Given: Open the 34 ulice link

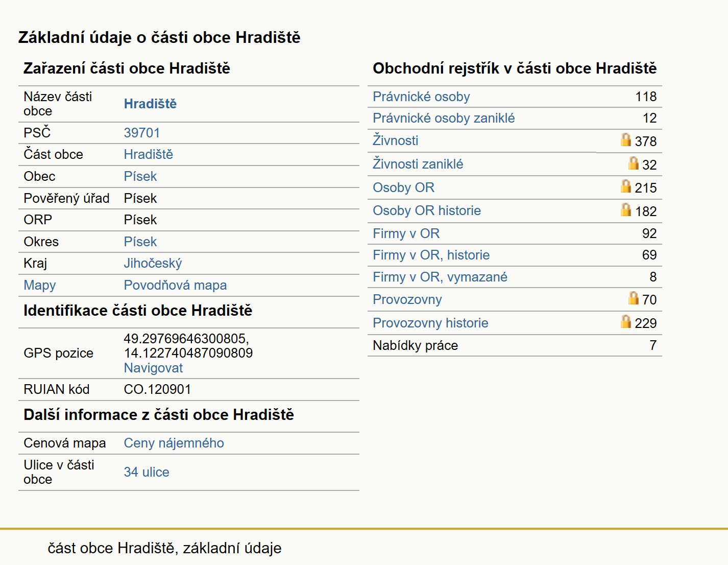Looking at the screenshot, I should (147, 472).
